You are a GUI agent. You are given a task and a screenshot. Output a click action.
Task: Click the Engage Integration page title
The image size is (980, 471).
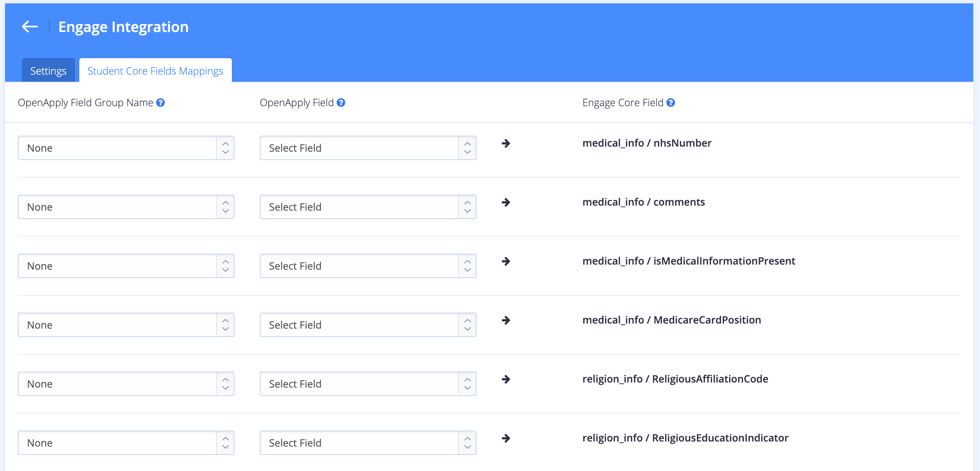pyautogui.click(x=123, y=27)
